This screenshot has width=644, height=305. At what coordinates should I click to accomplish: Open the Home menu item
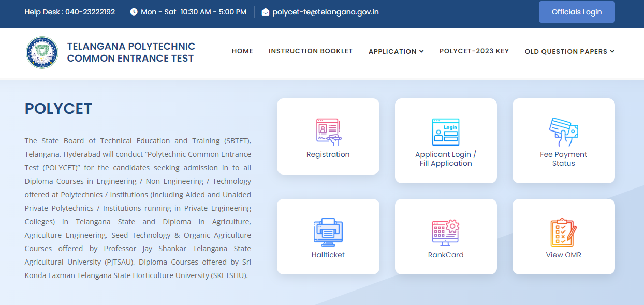(242, 51)
